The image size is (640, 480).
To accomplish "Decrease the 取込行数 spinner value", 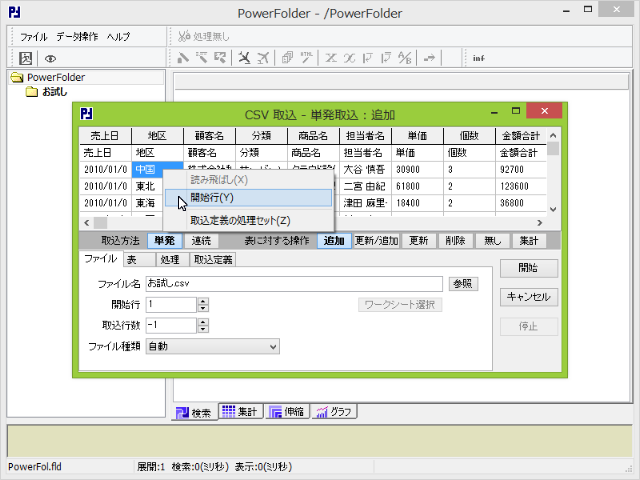I will point(203,329).
